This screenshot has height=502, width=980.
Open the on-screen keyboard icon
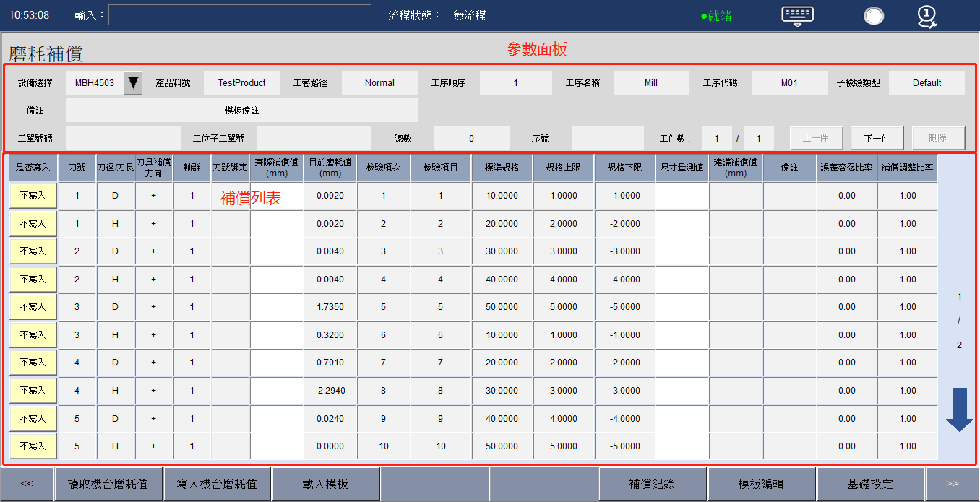click(x=797, y=15)
